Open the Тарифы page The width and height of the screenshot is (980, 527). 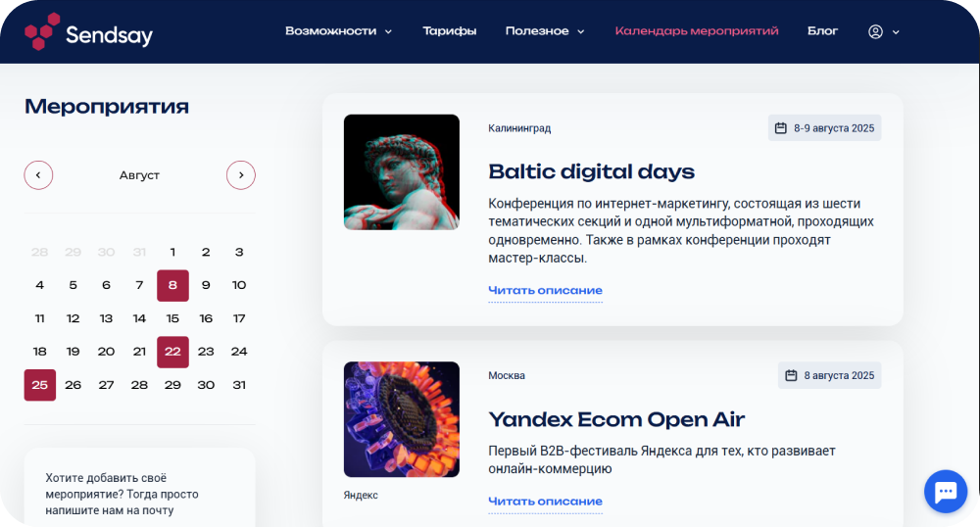[450, 30]
